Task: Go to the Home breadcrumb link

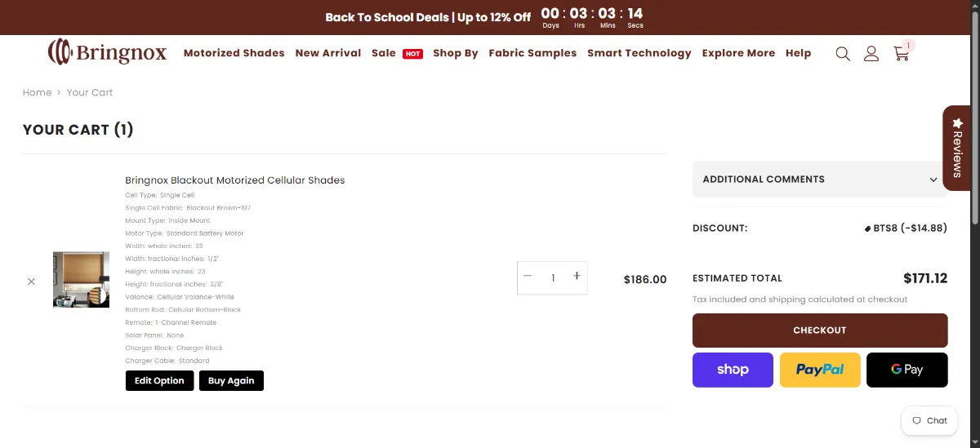Action: point(37,93)
